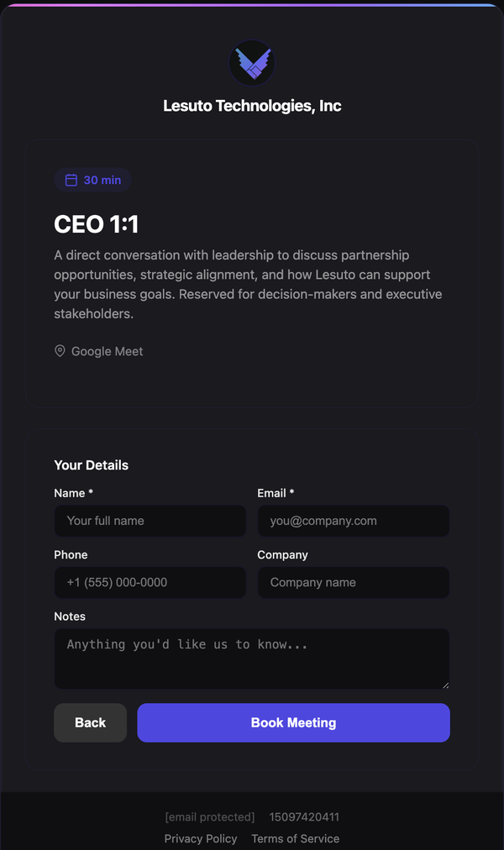504x850 pixels.
Task: Click into the Email input field
Action: [x=353, y=521]
